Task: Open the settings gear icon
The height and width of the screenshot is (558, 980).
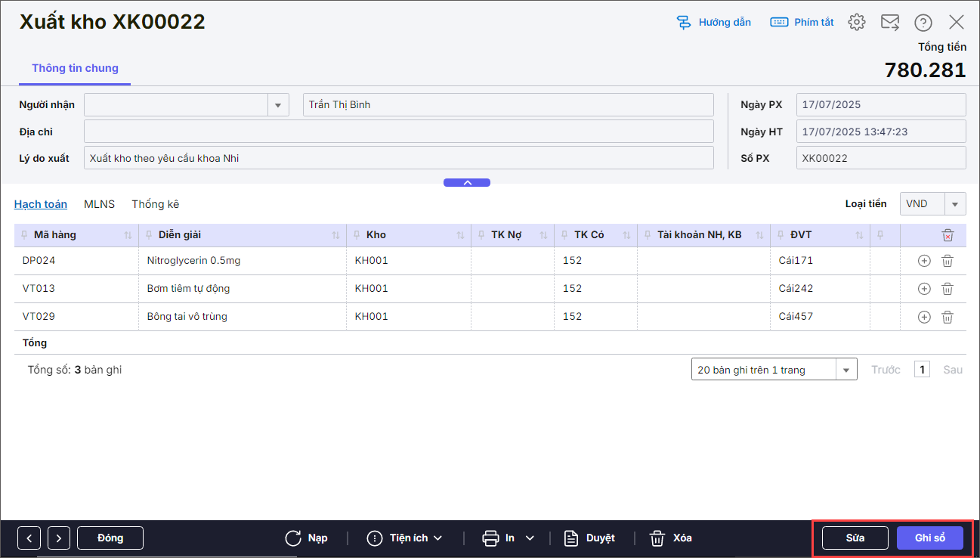Action: tap(856, 22)
